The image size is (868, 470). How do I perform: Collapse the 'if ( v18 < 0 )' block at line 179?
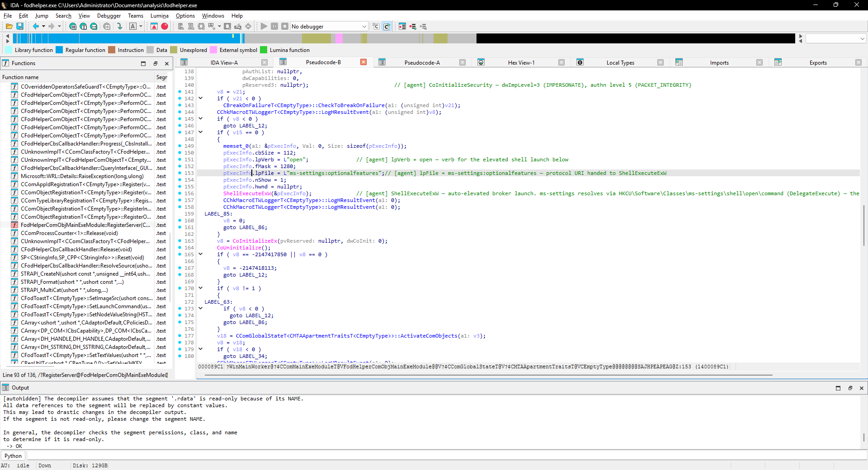[201, 349]
